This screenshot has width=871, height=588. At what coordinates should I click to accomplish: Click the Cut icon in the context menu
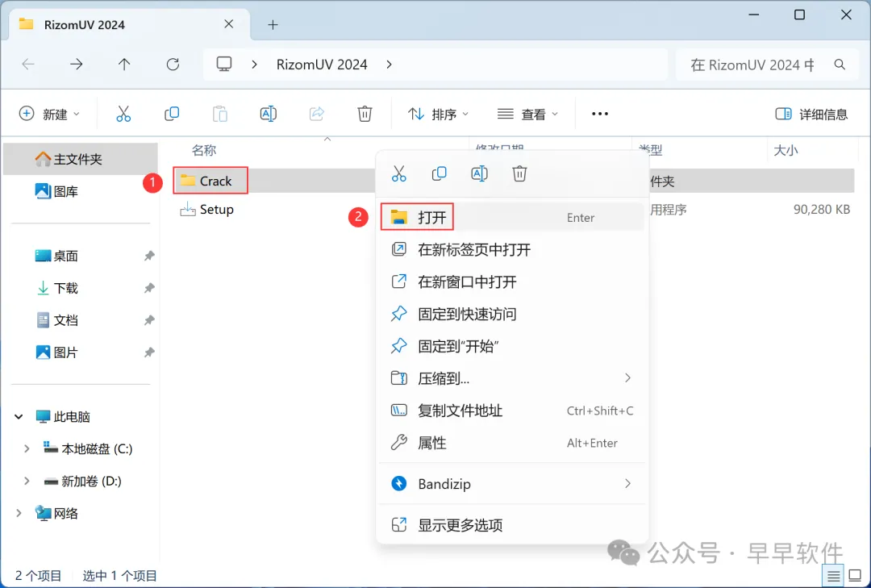point(399,173)
